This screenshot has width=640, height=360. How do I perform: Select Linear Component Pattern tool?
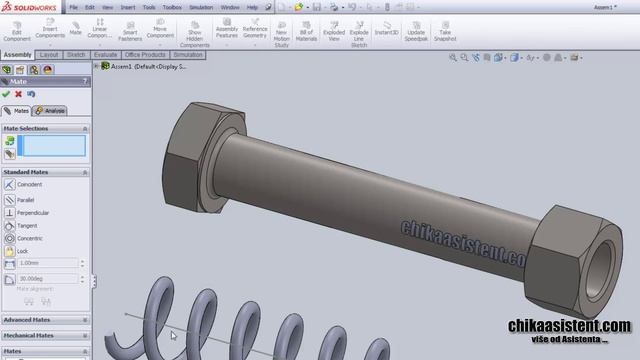[100, 28]
